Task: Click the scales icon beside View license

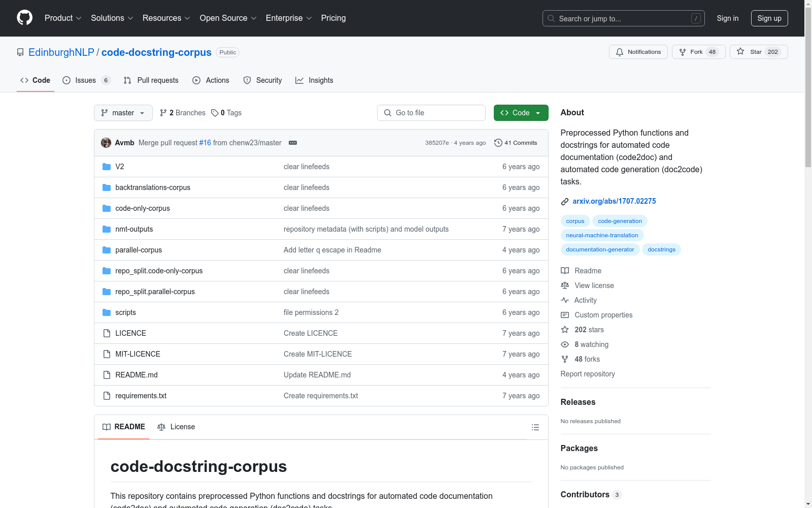Action: pyautogui.click(x=565, y=285)
